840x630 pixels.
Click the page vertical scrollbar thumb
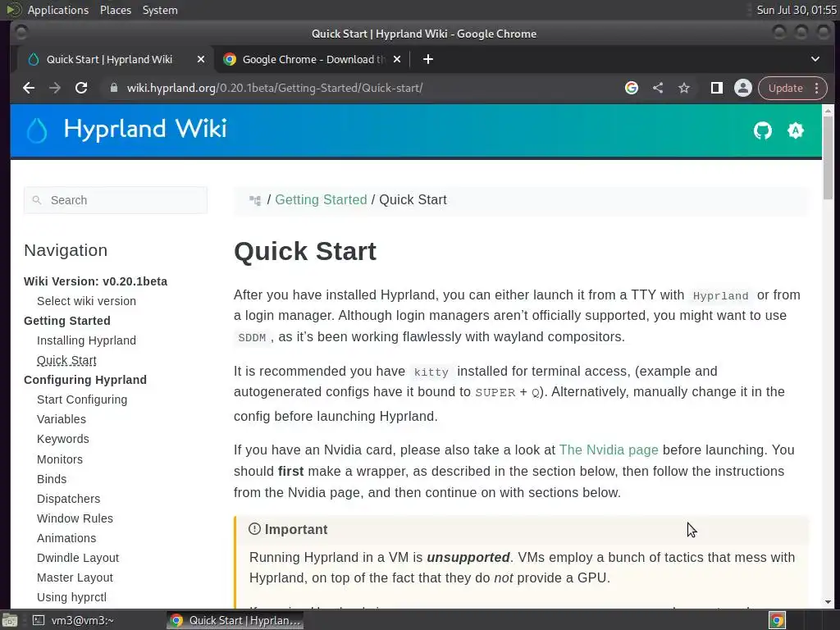point(828,158)
